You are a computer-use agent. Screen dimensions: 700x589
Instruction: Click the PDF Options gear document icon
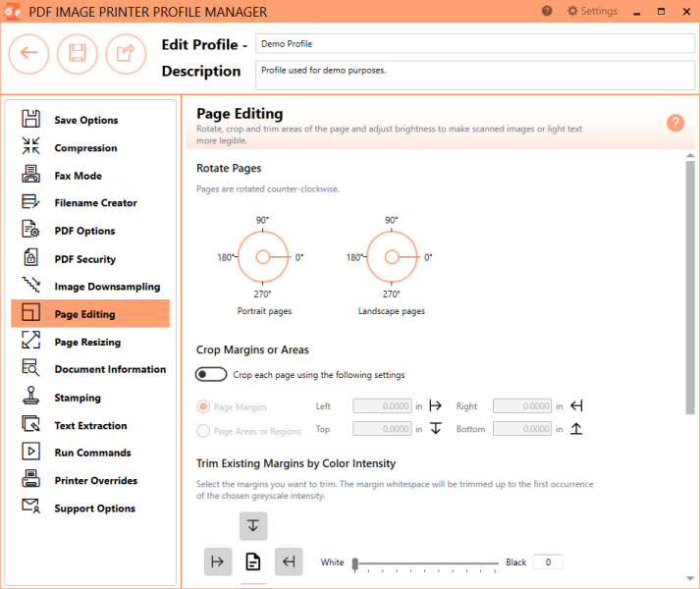coord(30,229)
